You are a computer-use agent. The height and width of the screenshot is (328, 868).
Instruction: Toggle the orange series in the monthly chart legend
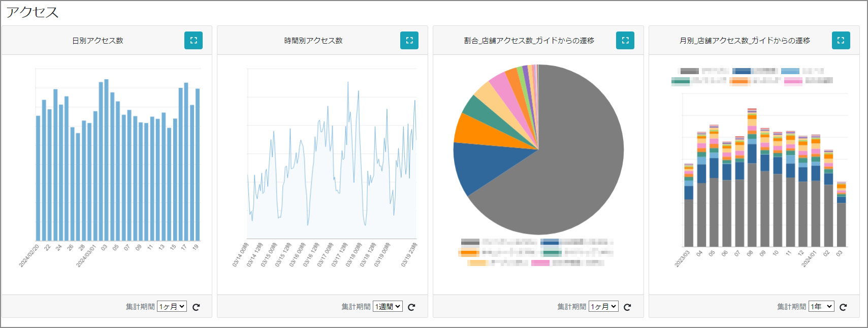coord(738,81)
